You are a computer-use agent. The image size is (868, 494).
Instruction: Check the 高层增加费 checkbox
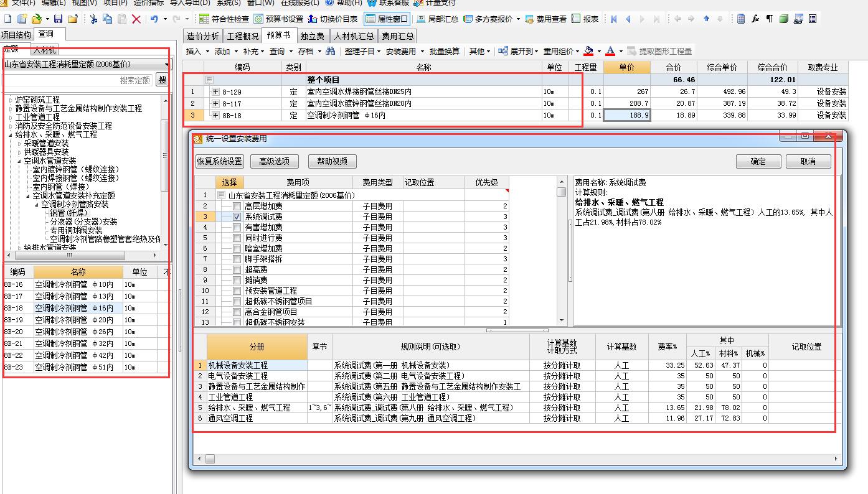click(x=237, y=206)
